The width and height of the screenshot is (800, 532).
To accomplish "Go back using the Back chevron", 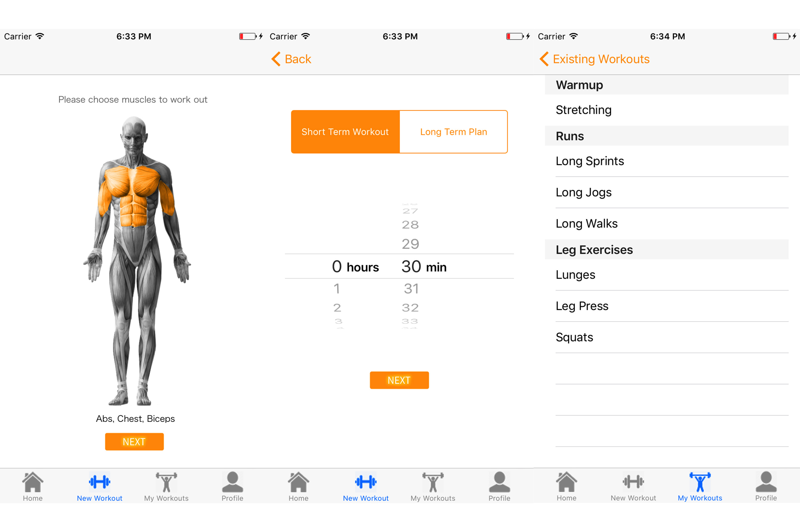I will pos(291,59).
